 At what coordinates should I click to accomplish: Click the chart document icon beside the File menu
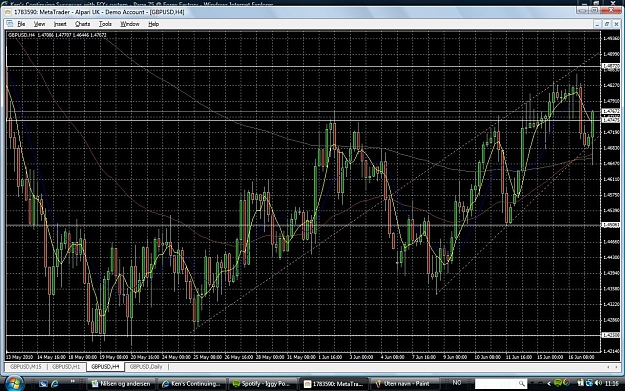click(x=10, y=24)
